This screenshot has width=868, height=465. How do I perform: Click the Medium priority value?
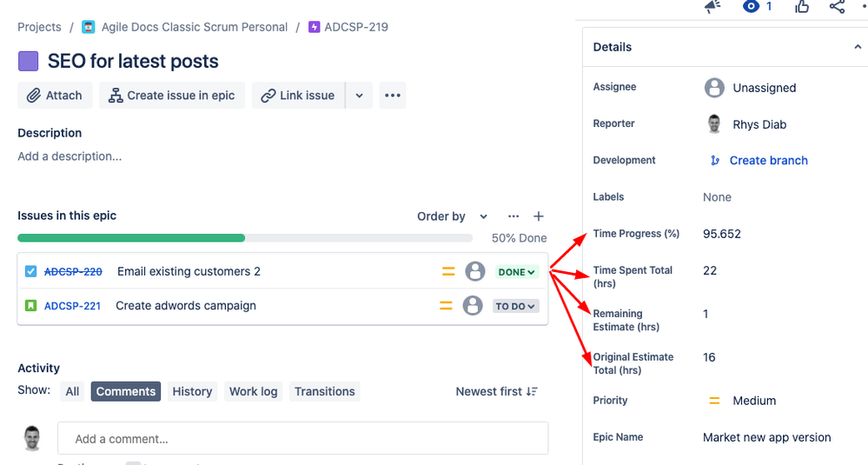754,400
